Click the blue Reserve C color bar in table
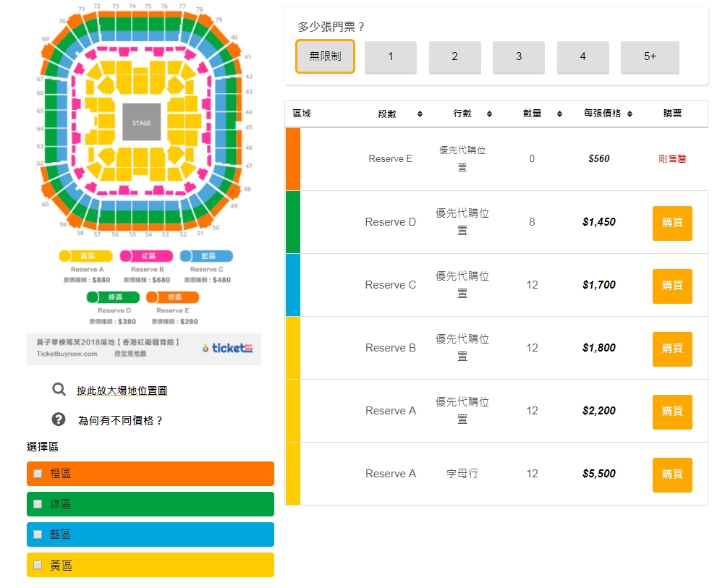 [x=293, y=285]
